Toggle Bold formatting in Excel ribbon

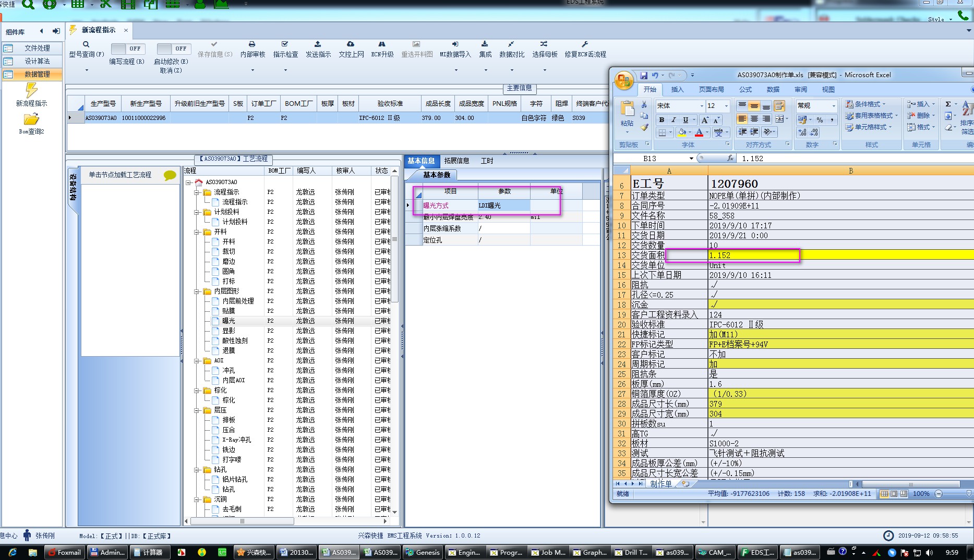pyautogui.click(x=662, y=120)
